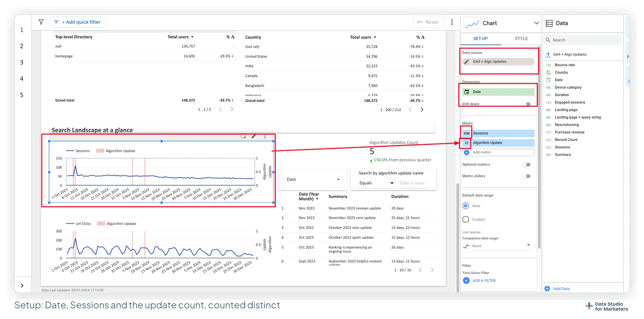Expand the left page panel arrow

[x=22, y=286]
